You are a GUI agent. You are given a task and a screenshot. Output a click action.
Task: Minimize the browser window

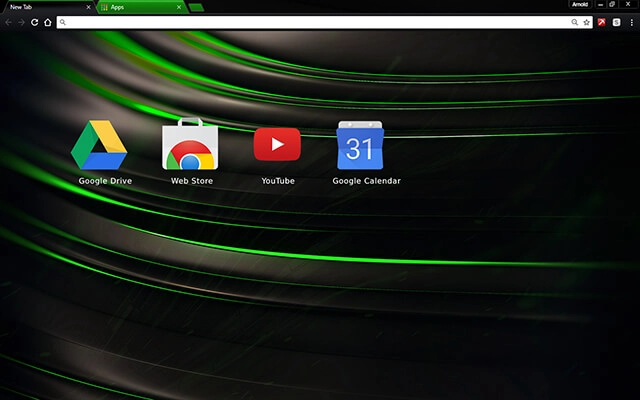tap(600, 4)
